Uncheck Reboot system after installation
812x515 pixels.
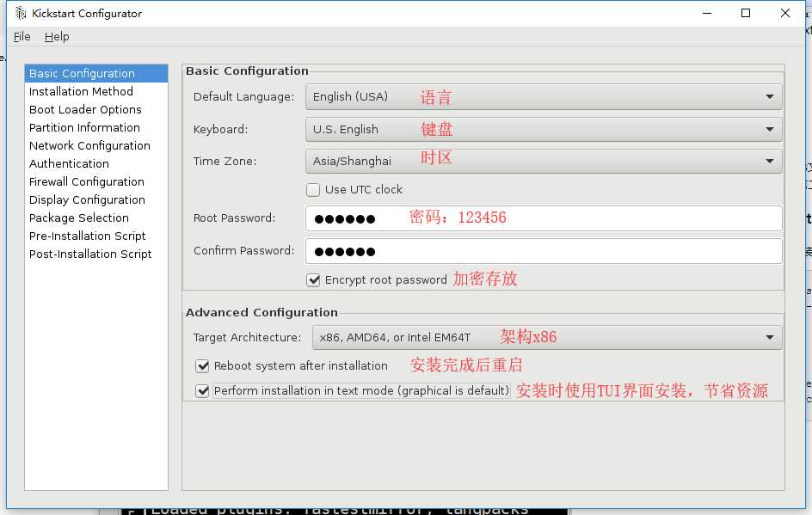click(202, 366)
